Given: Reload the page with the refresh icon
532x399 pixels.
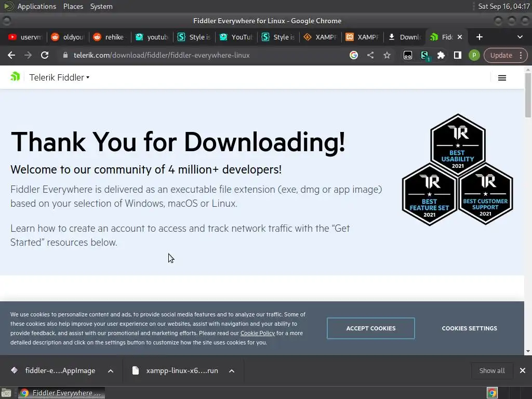Looking at the screenshot, I should 45,55.
